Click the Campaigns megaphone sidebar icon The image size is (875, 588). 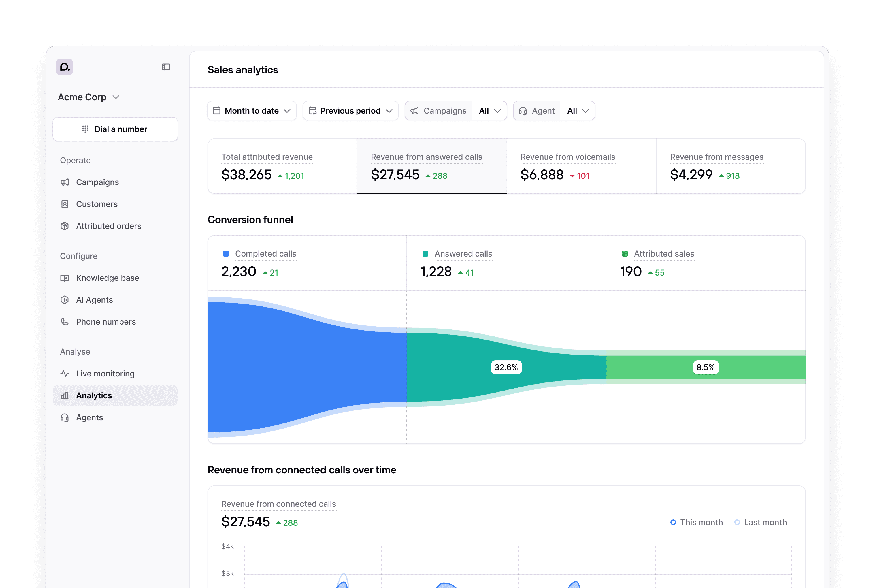point(65,182)
